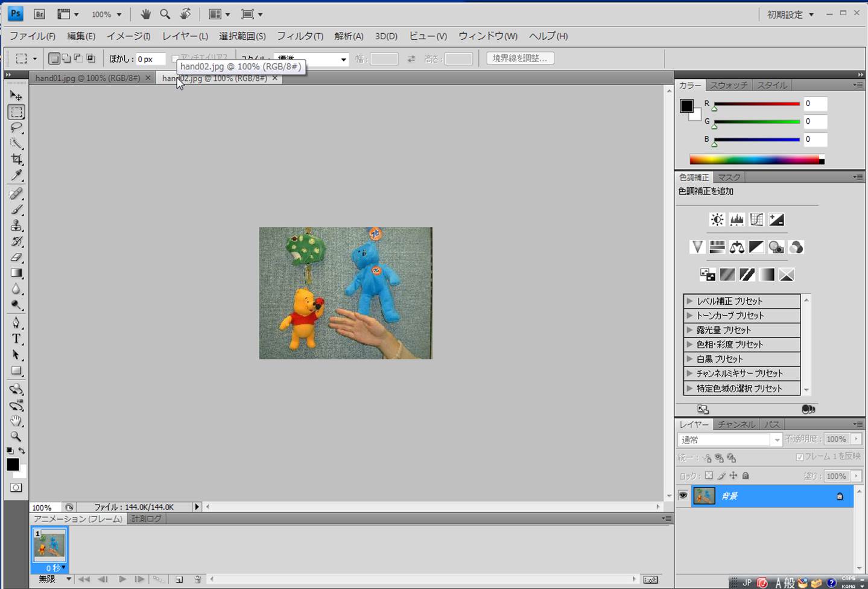Select the Crop tool
Screen dimensions: 868x589
point(16,159)
